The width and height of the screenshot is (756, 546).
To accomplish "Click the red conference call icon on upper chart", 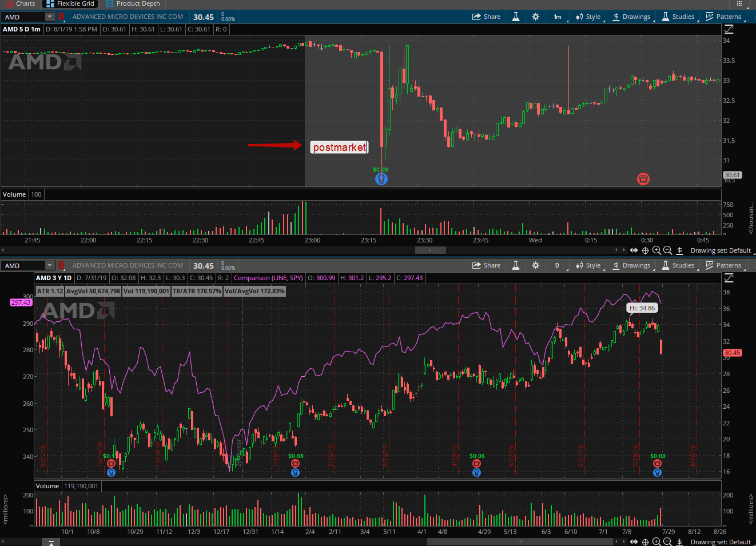I will (x=643, y=179).
